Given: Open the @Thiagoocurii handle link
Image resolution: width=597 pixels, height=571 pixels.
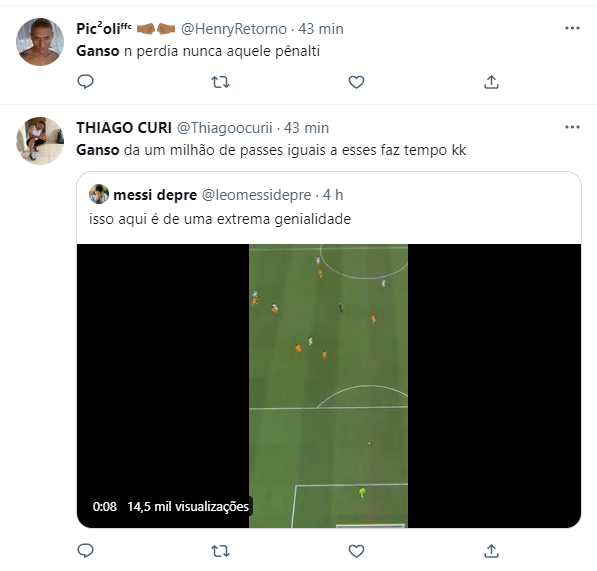Looking at the screenshot, I should pyautogui.click(x=225, y=128).
